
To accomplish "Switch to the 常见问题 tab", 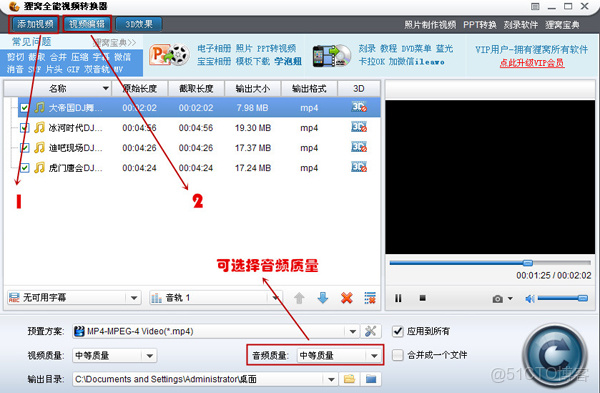I will pos(31,42).
